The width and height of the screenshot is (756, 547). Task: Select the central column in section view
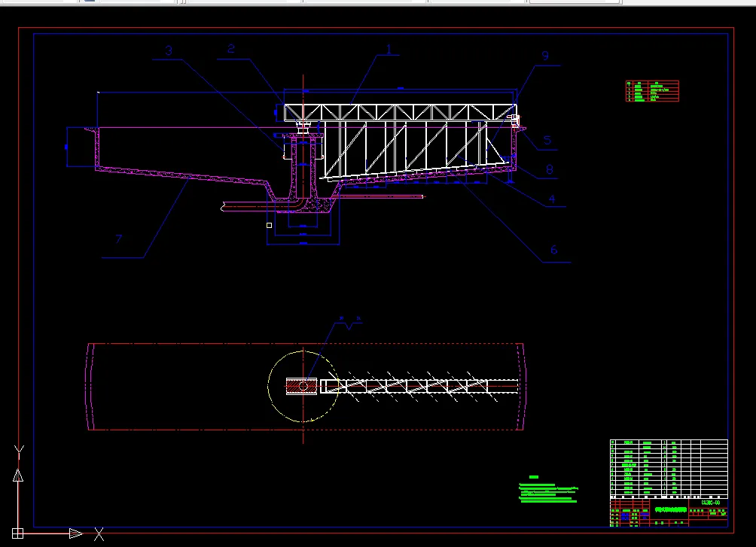pos(303,166)
